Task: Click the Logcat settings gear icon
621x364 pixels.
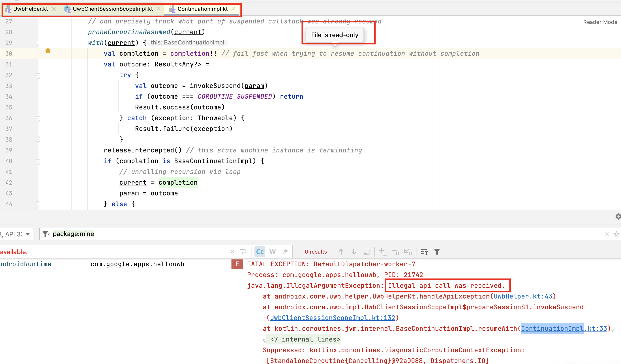Action: 618,217
